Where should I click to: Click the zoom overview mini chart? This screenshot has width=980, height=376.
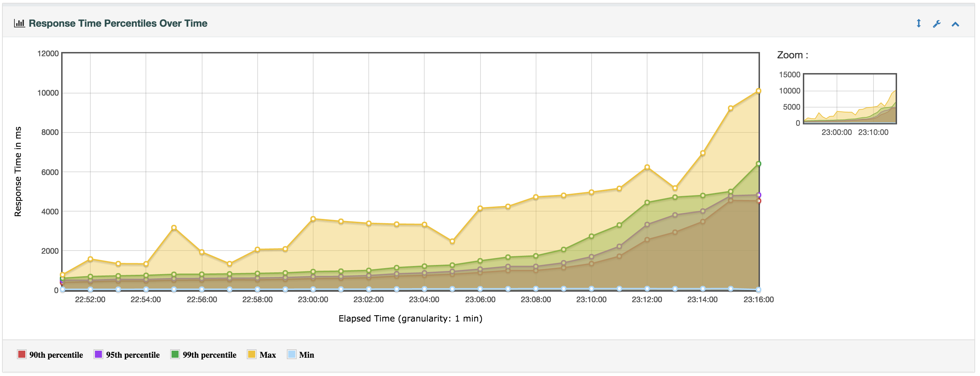tap(850, 98)
